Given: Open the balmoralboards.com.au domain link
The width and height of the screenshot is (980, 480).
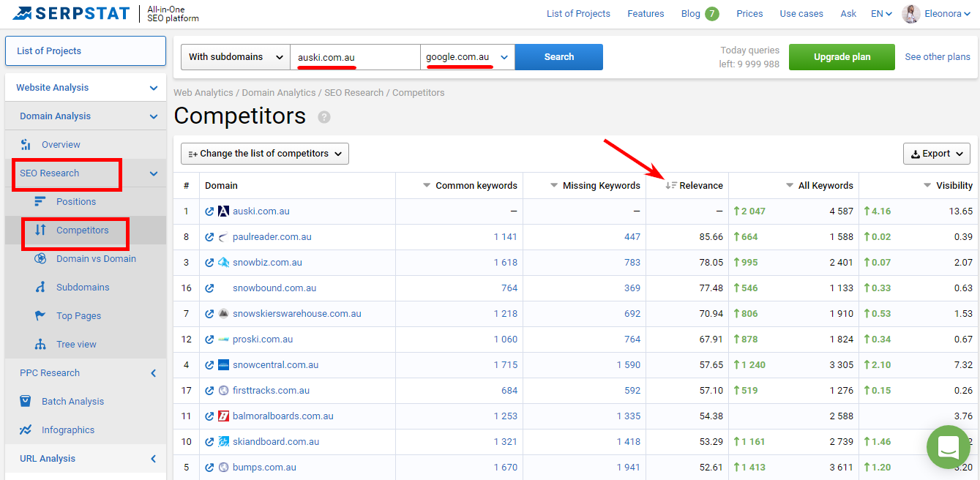Looking at the screenshot, I should (283, 416).
